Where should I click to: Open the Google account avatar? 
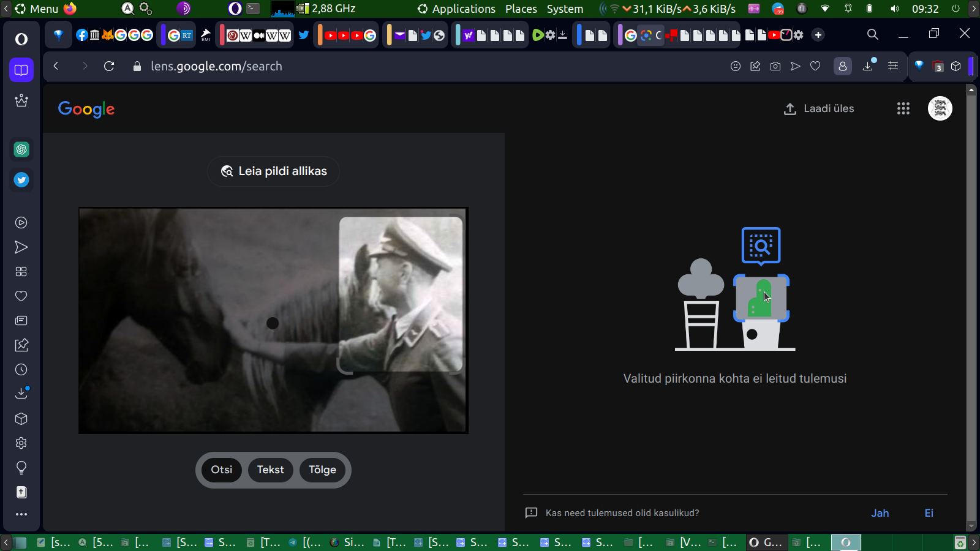940,108
